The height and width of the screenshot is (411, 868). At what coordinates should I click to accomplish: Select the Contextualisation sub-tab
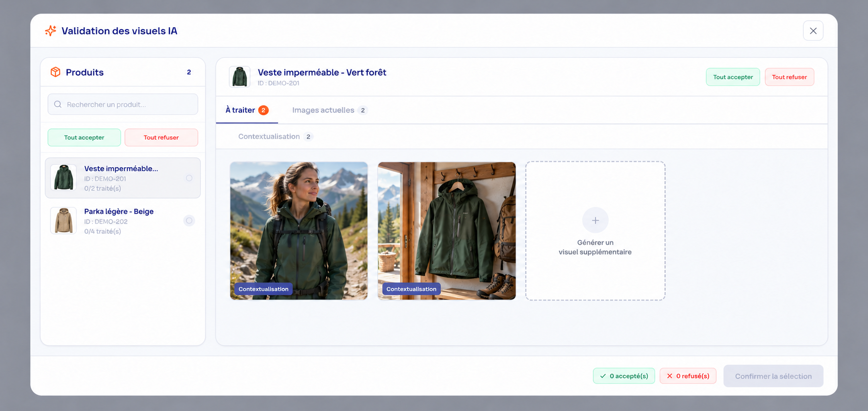tap(275, 137)
